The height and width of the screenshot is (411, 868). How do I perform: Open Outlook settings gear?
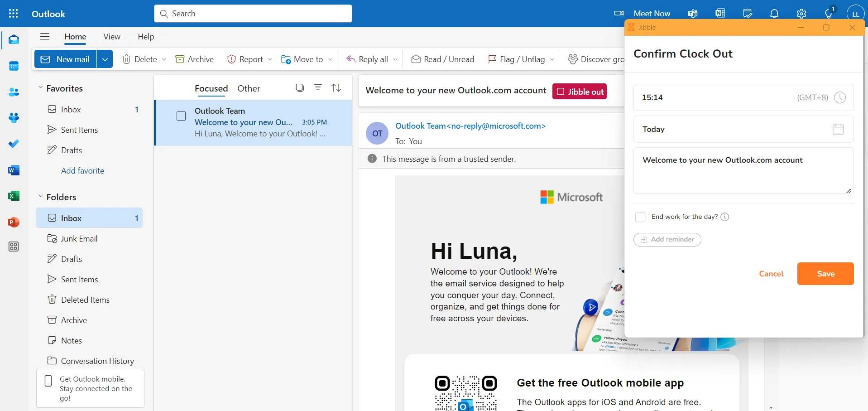pyautogui.click(x=801, y=14)
